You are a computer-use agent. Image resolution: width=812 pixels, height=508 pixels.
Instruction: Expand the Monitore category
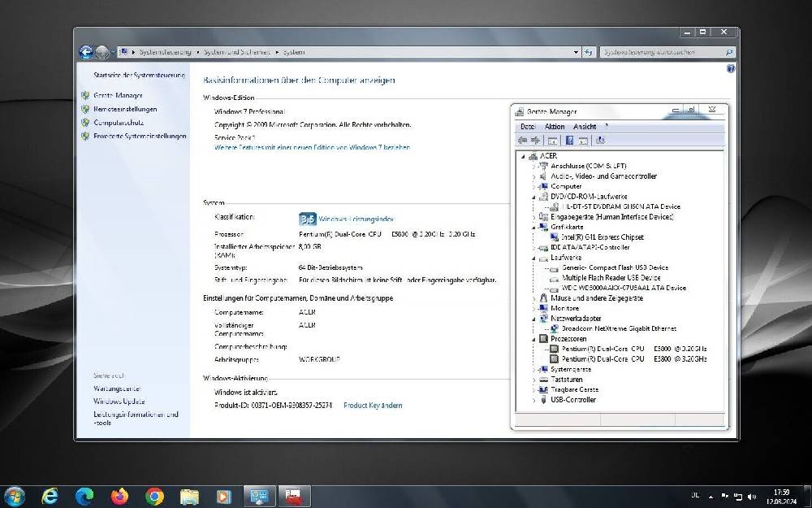click(534, 308)
